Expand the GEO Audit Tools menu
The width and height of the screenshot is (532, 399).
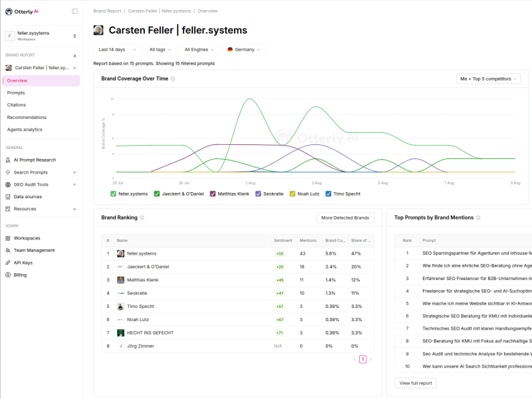point(74,185)
